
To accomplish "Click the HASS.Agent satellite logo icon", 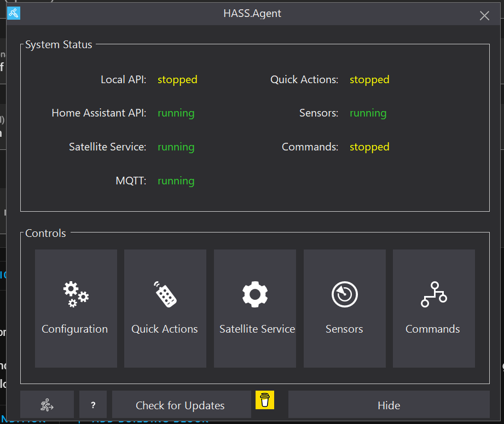I will [14, 13].
